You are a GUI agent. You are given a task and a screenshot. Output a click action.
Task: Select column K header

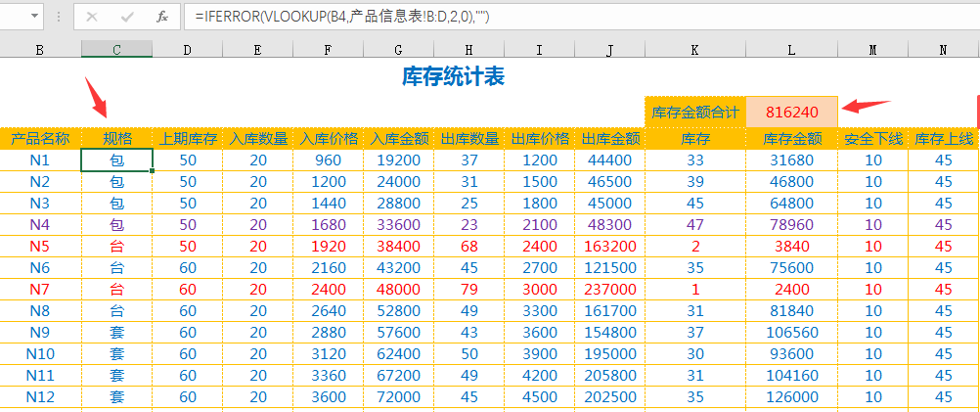[x=695, y=49]
